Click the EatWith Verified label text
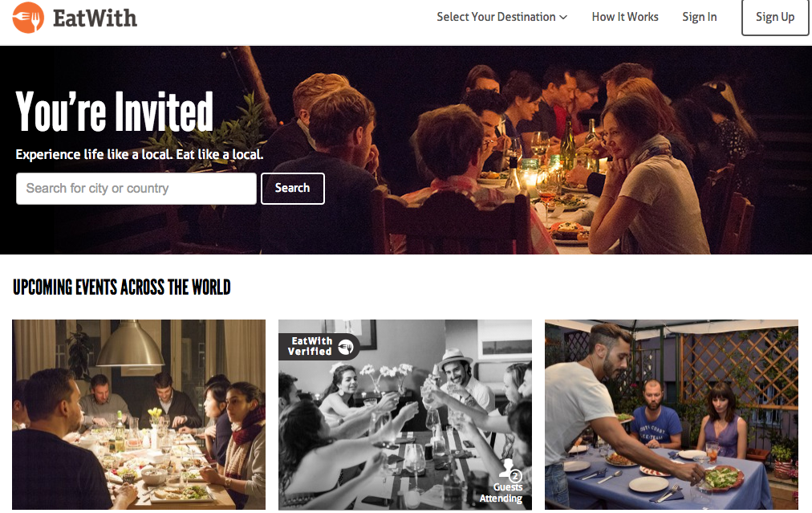Screen dimensions: 812x513 310,346
